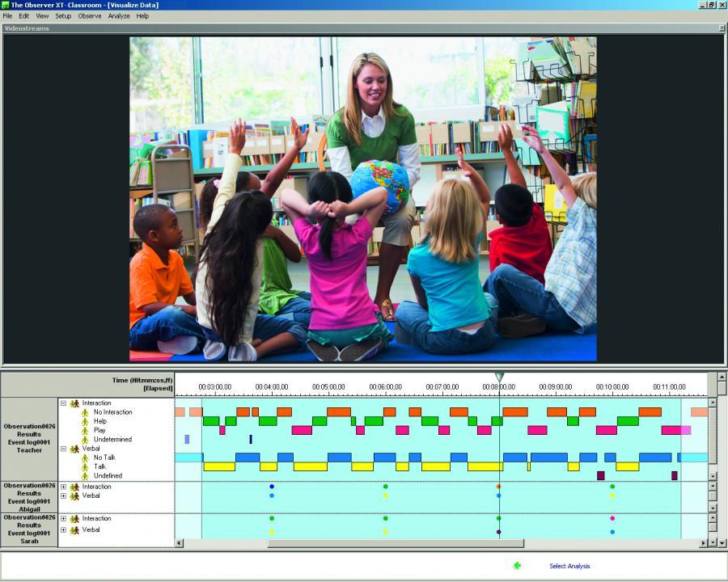The height and width of the screenshot is (582, 728).
Task: Click the playhead triangle at 00:08:00
Action: point(499,377)
